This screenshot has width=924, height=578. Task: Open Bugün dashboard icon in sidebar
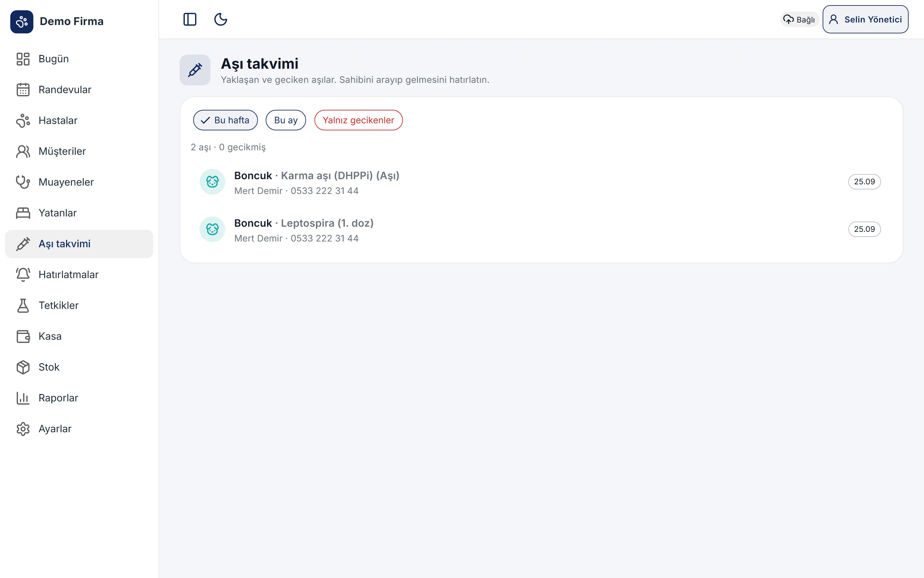pos(23,59)
